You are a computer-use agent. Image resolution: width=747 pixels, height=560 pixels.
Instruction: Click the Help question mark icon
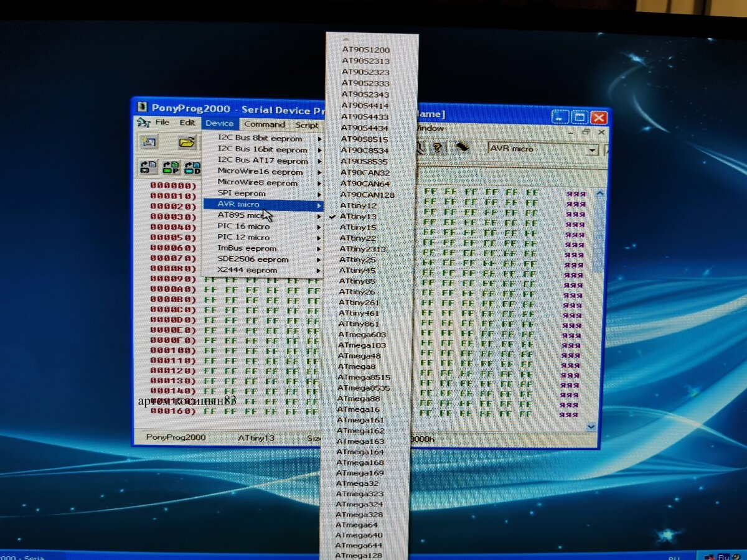pos(438,147)
